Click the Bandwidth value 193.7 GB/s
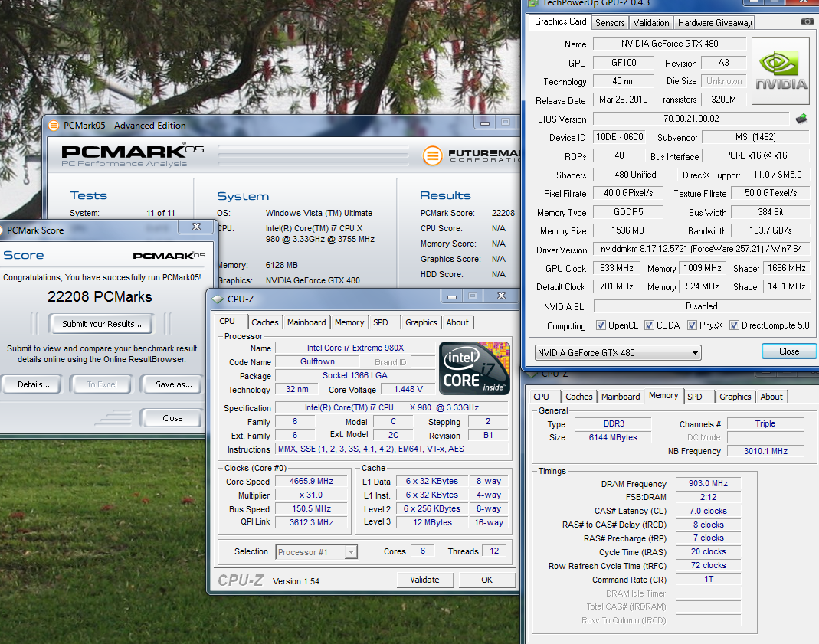The image size is (819, 644). pos(770,230)
